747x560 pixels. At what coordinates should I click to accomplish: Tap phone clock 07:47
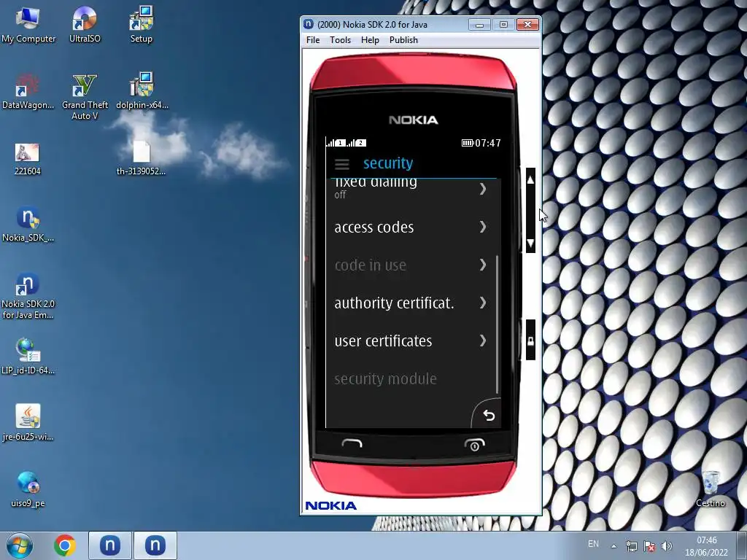(x=488, y=143)
